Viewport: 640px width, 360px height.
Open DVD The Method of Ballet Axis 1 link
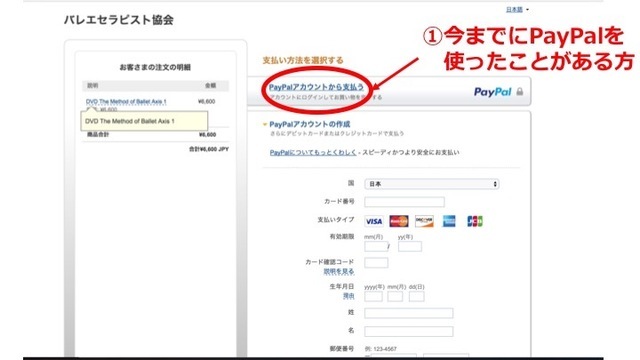126,102
